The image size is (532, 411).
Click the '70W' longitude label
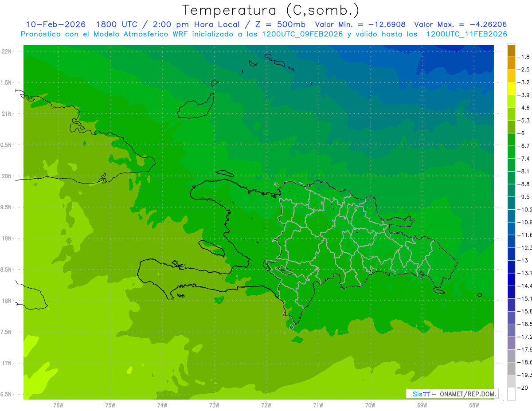tap(370, 405)
